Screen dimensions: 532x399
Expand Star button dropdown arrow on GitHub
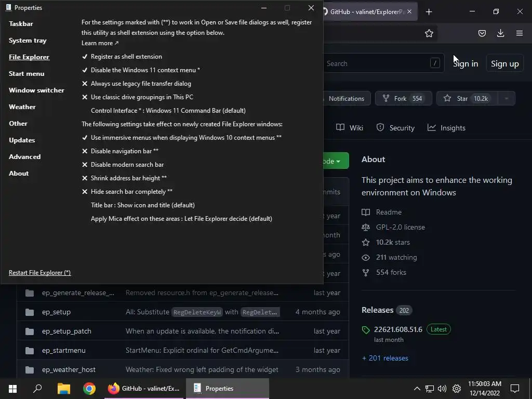pos(506,98)
